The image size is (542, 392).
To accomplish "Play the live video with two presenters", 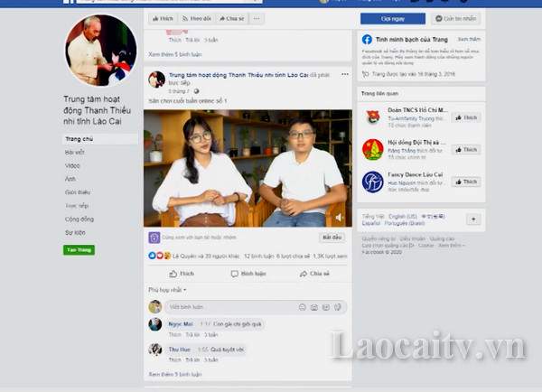I will 248,168.
